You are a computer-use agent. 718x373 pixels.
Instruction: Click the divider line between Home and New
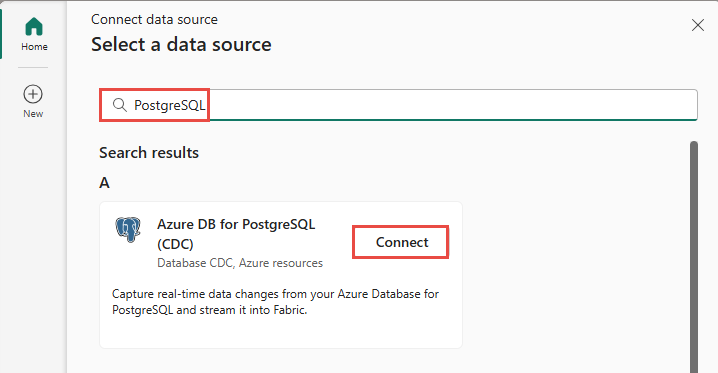coord(33,68)
